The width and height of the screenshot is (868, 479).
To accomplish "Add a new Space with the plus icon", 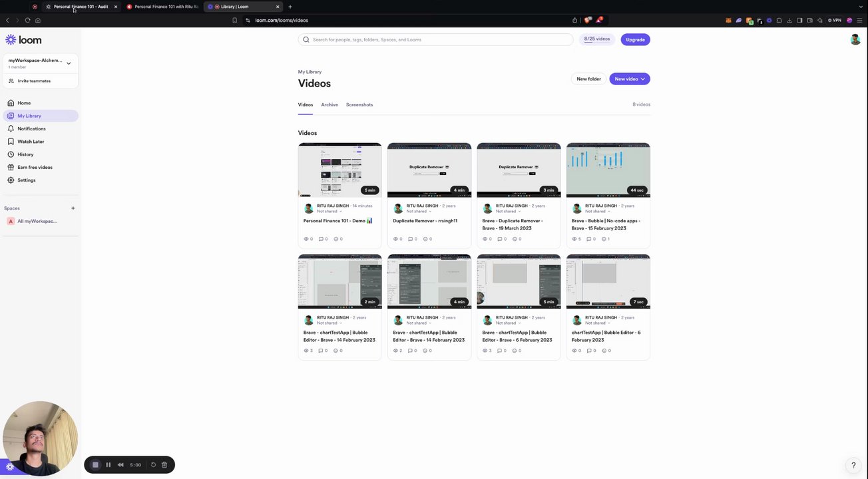I will pyautogui.click(x=73, y=208).
